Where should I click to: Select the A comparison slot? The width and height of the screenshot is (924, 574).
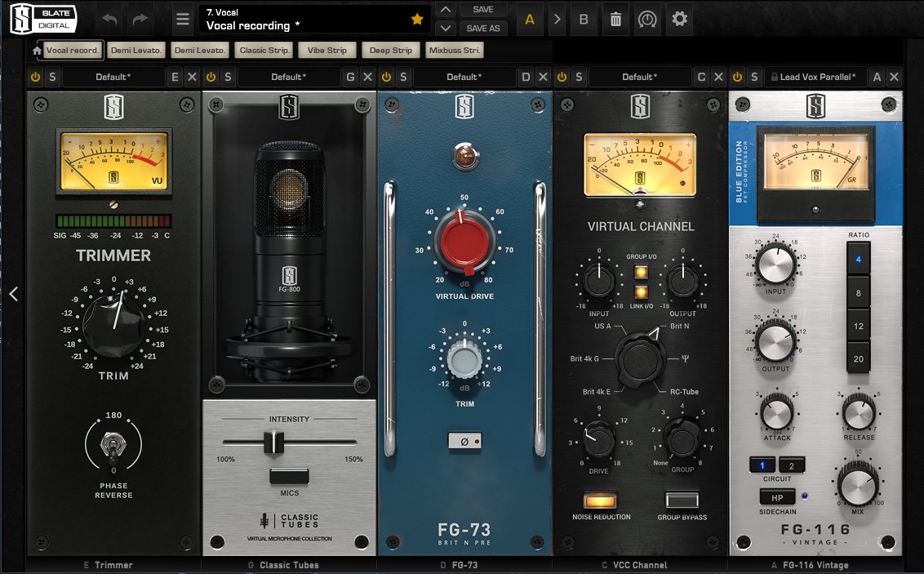[529, 20]
